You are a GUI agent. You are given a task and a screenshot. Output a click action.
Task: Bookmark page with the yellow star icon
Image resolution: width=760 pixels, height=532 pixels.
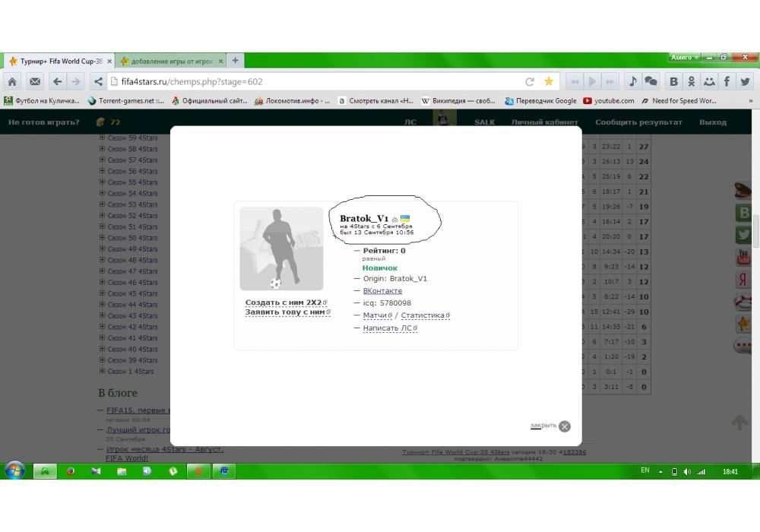548,81
